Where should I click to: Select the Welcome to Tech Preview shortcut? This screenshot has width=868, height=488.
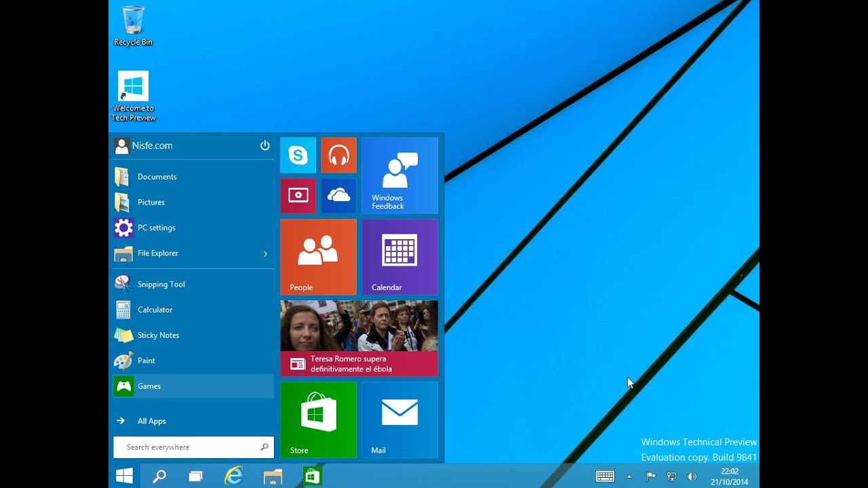[134, 97]
